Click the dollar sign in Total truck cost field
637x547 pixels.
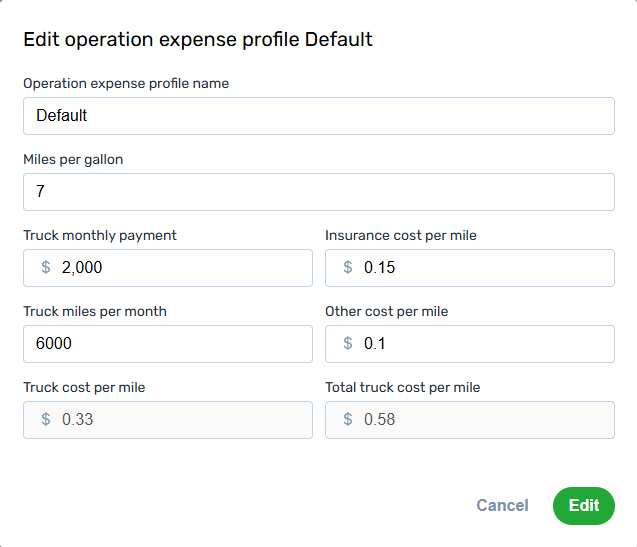(x=348, y=419)
